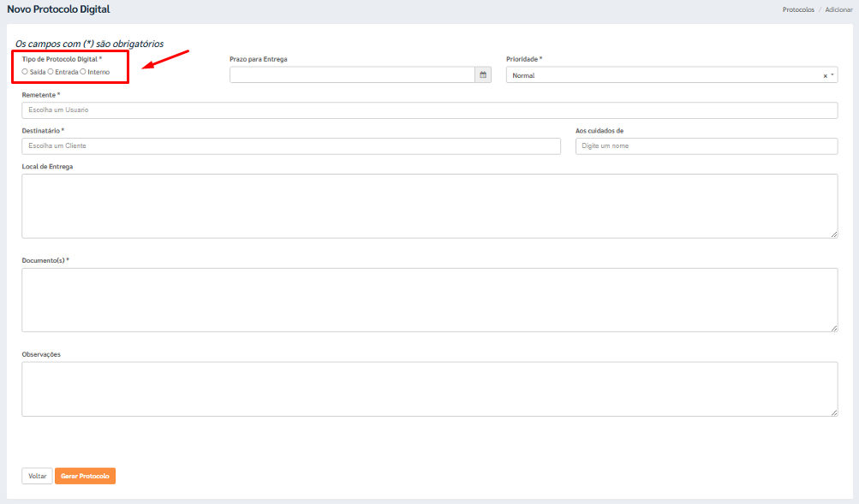Go to Protocolos in the breadcrumb

pos(798,9)
